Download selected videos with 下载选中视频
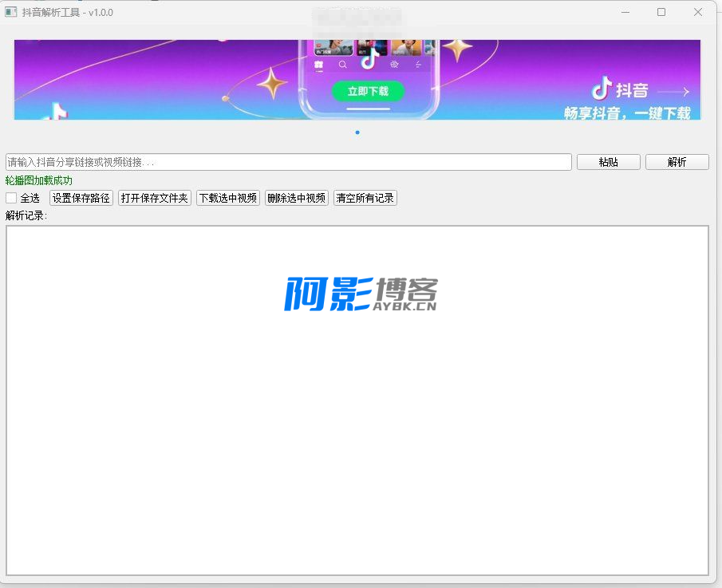Image resolution: width=722 pixels, height=588 pixels. pos(228,198)
